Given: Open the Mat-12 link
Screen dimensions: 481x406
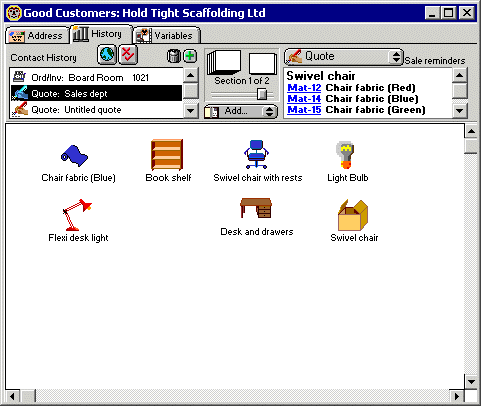Looking at the screenshot, I should 304,88.
